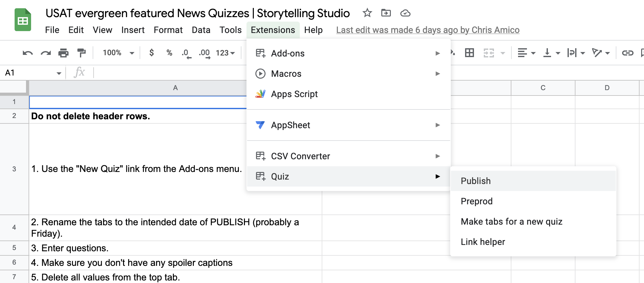Image resolution: width=644 pixels, height=283 pixels.
Task: Open the Help menu
Action: coord(313,30)
